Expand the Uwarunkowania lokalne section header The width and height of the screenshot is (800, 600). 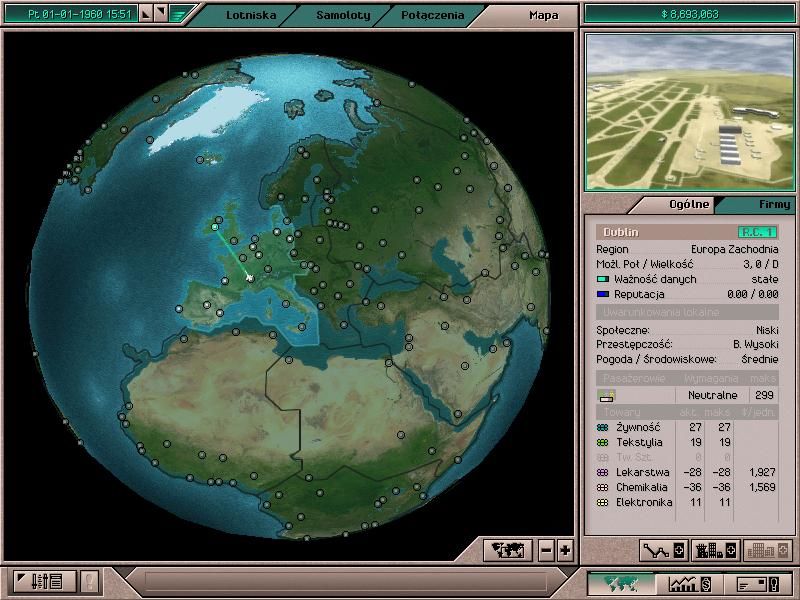(687, 313)
